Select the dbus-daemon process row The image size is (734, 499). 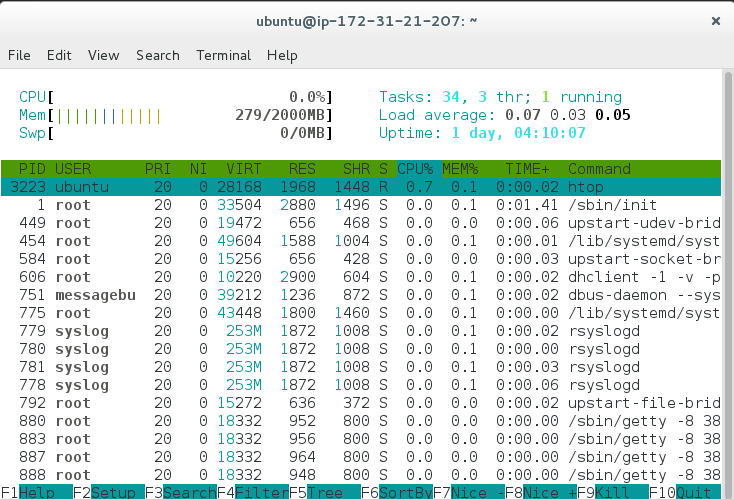pos(361,295)
